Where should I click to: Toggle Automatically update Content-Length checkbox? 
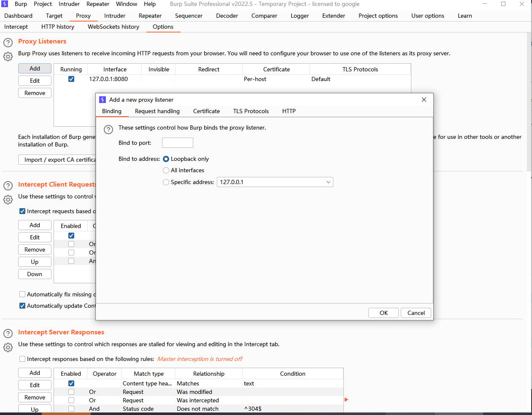22,306
